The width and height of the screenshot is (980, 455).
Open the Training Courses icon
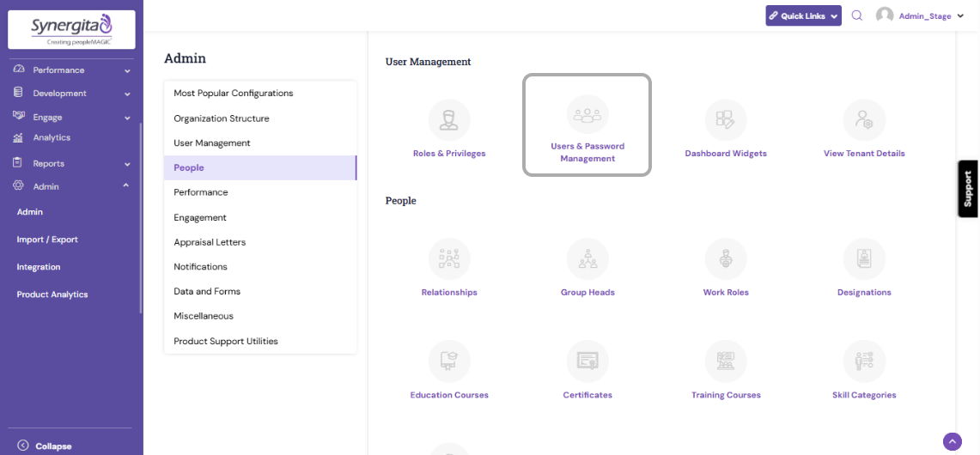click(726, 361)
